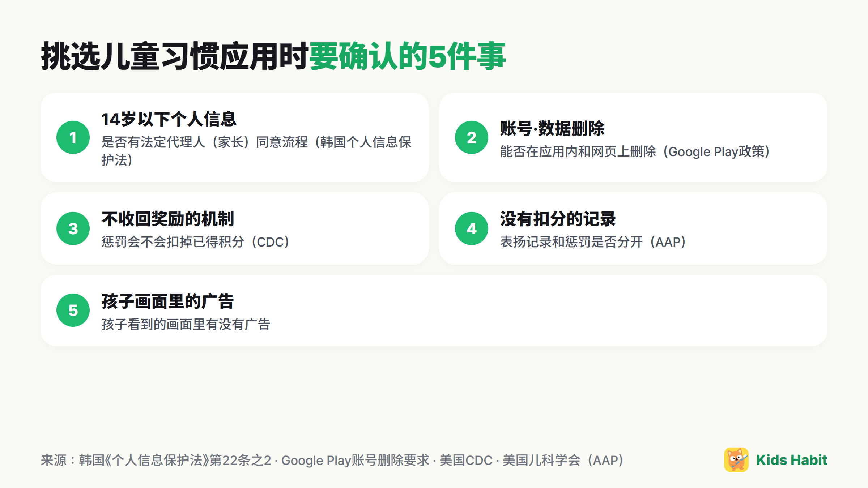Click description 孩子看到的画面里有没有广告
868x488 pixels.
(x=186, y=324)
